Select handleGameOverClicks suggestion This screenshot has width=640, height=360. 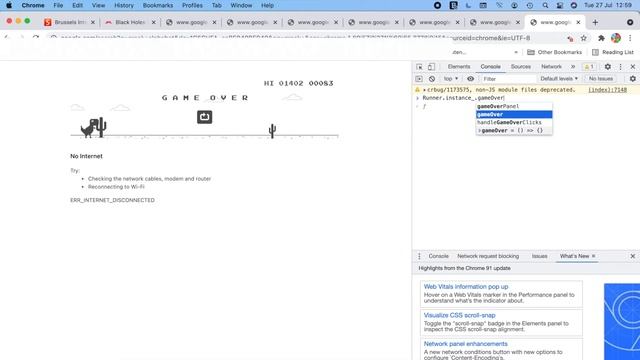pyautogui.click(x=514, y=122)
